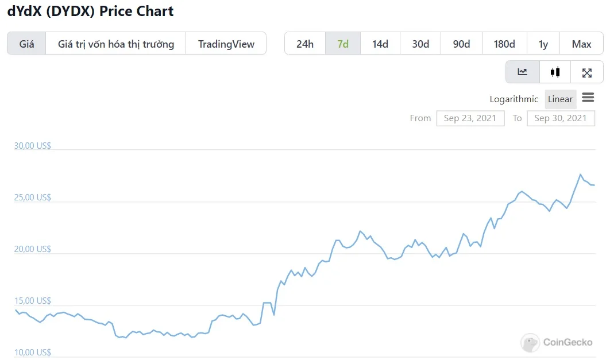
Task: Show 90d price history
Action: click(x=461, y=44)
